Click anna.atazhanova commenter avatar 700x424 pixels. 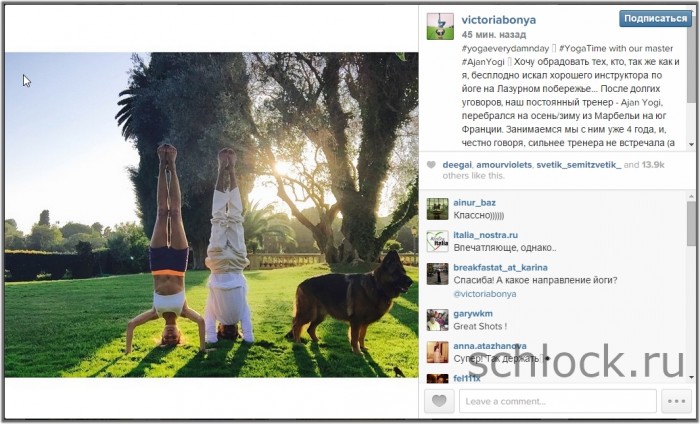tap(438, 353)
